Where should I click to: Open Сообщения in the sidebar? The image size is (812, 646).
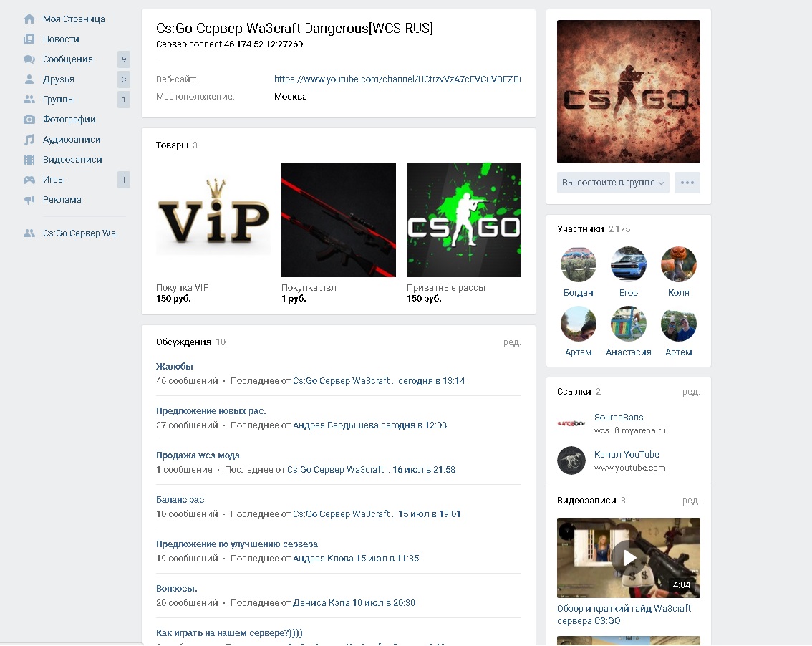68,59
